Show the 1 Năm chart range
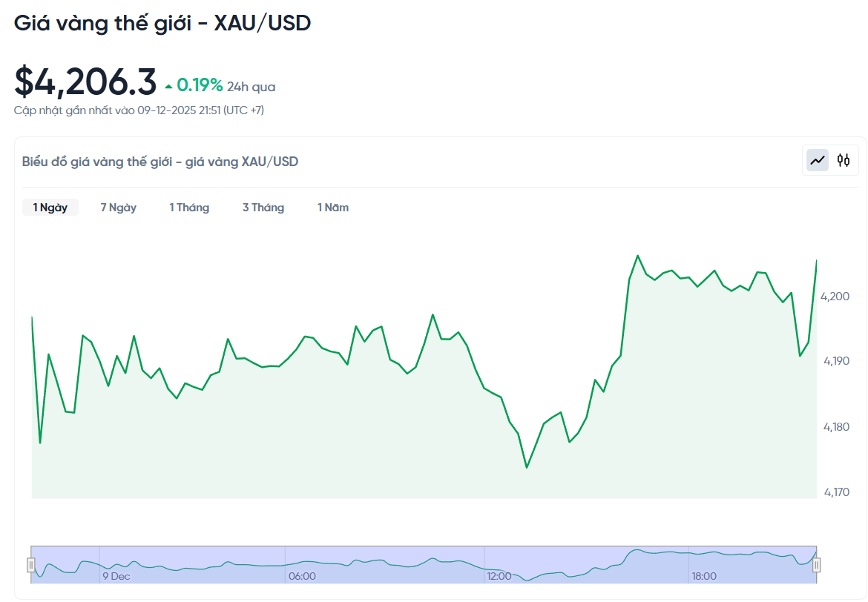 pyautogui.click(x=332, y=208)
